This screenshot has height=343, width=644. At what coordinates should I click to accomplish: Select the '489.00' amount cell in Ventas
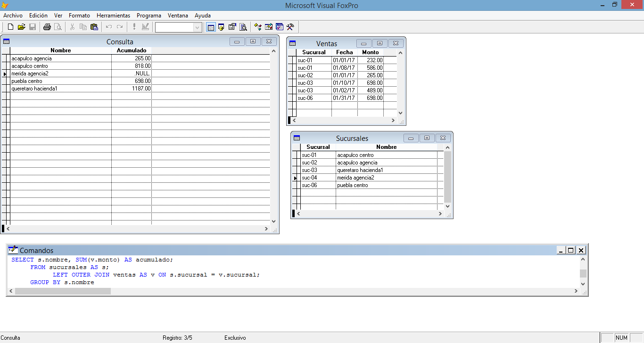[x=371, y=90]
